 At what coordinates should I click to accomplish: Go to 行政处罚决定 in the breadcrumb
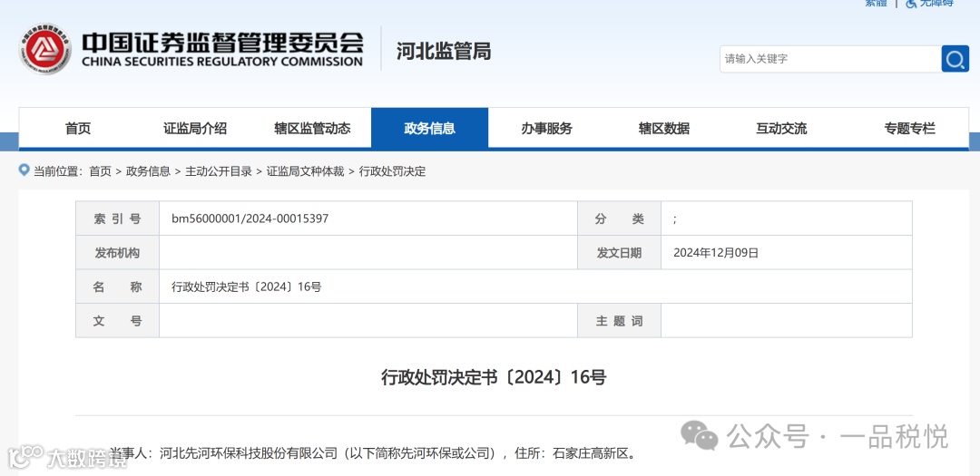[x=393, y=171]
